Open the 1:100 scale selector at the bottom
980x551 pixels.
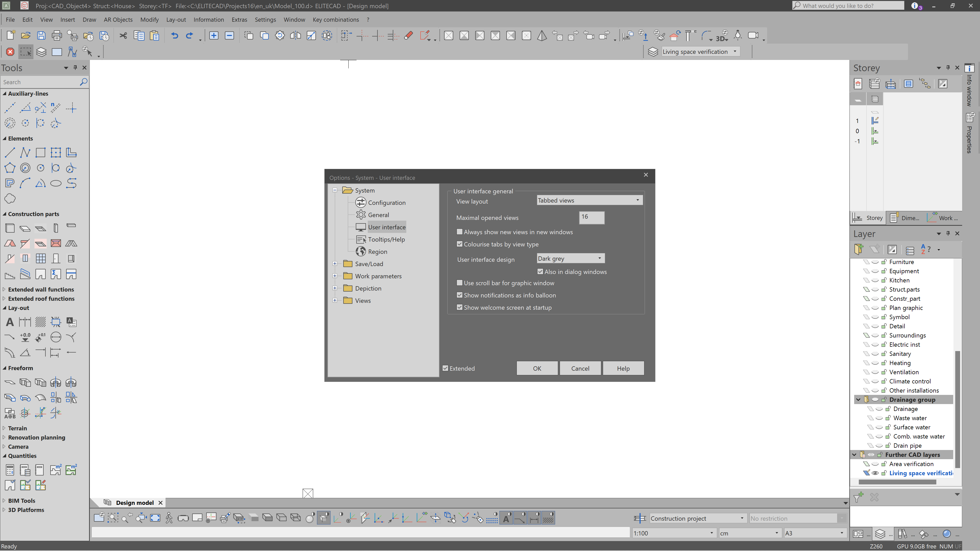click(673, 533)
